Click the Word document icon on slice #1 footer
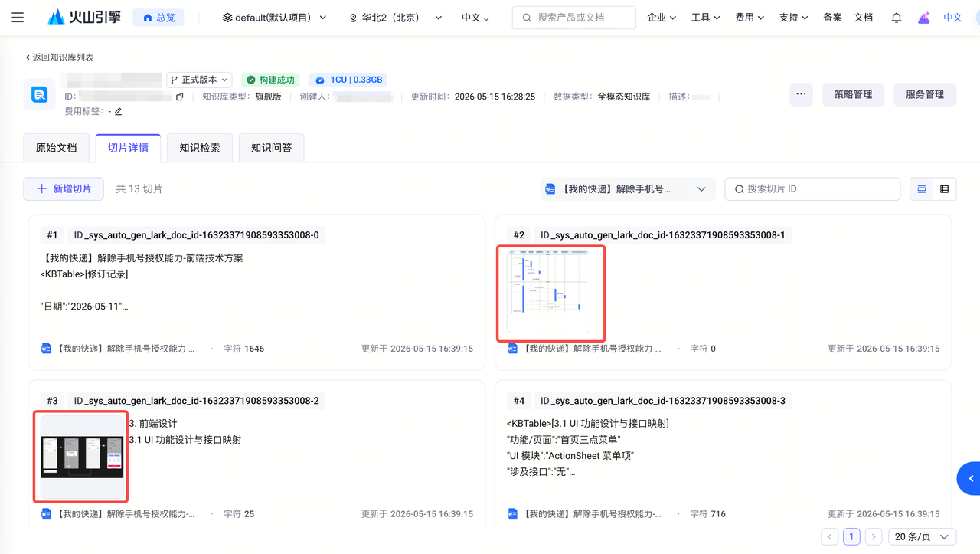This screenshot has width=980, height=554. [x=46, y=349]
